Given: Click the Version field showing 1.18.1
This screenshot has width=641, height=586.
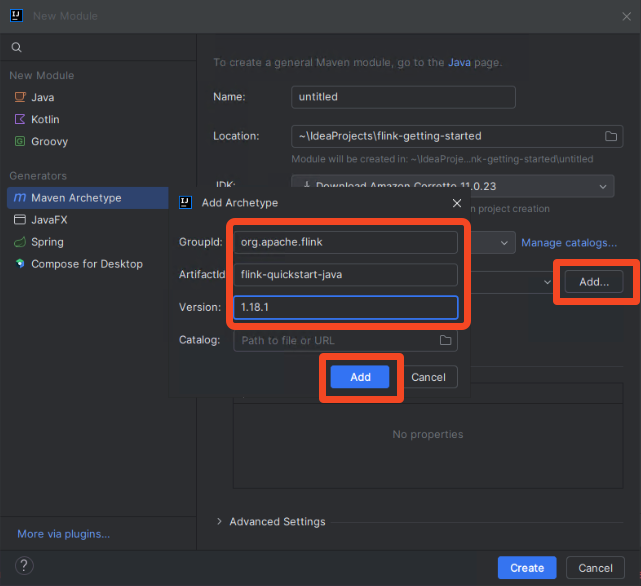Looking at the screenshot, I should [345, 307].
